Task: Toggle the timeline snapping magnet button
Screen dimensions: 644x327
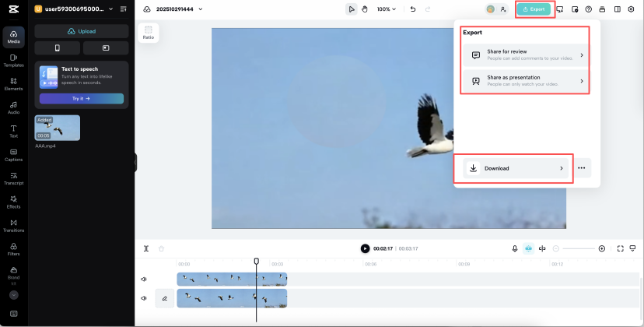Action: (529, 248)
